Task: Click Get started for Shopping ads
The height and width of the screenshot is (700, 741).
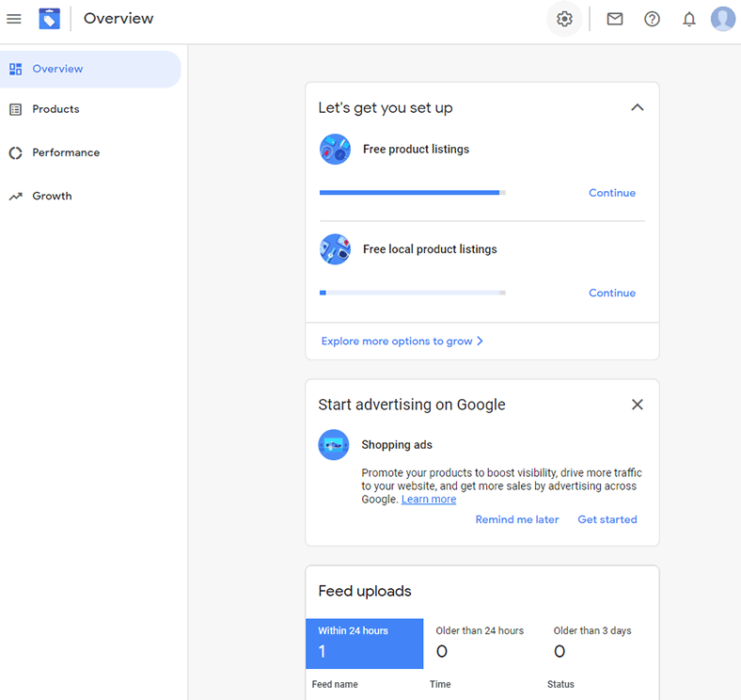Action: 607,519
